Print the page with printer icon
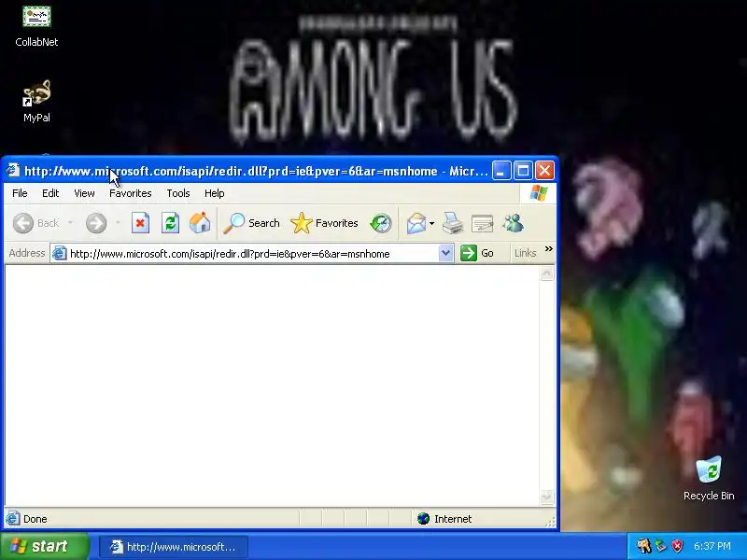Screen dimensions: 747x560 (452, 223)
